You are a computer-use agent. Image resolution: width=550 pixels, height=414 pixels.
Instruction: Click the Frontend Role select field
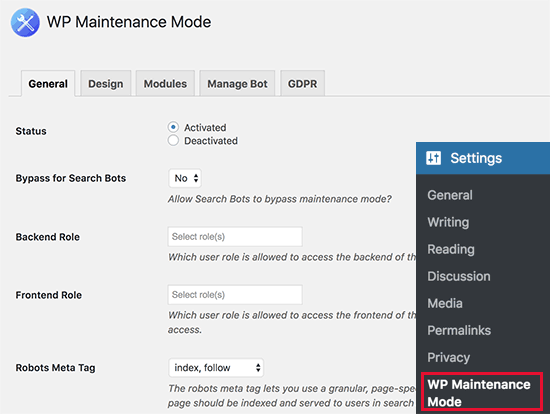point(235,295)
